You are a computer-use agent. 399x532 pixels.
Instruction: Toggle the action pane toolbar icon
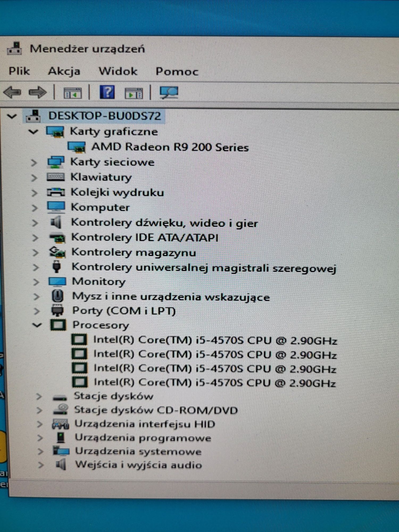[x=134, y=93]
